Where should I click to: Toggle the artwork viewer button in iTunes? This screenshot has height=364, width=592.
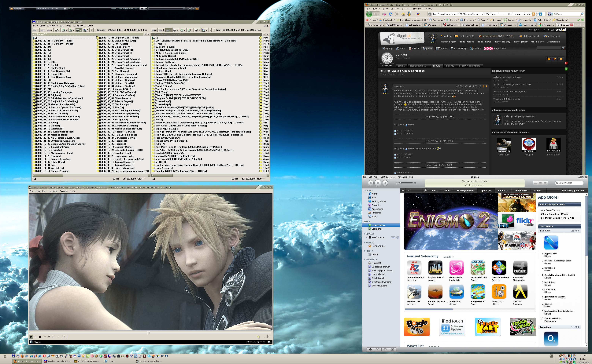(393, 349)
